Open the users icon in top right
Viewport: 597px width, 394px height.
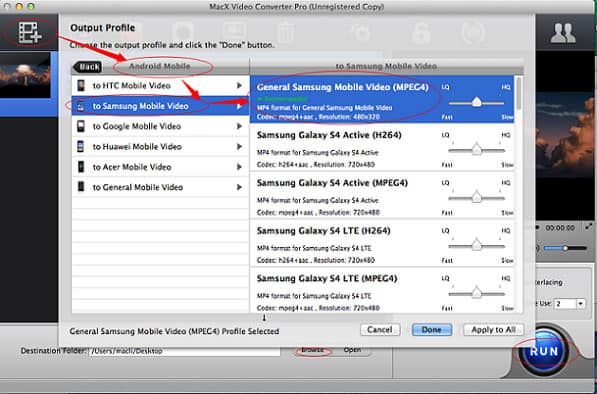pos(562,33)
